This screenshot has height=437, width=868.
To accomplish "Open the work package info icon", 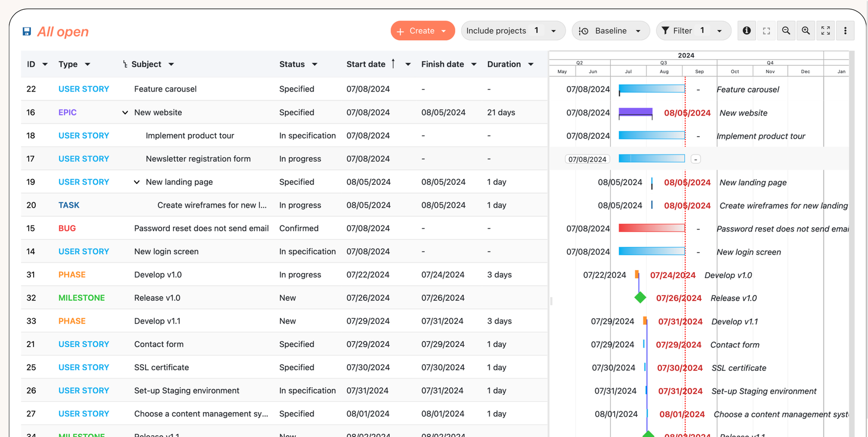I will pyautogui.click(x=746, y=31).
